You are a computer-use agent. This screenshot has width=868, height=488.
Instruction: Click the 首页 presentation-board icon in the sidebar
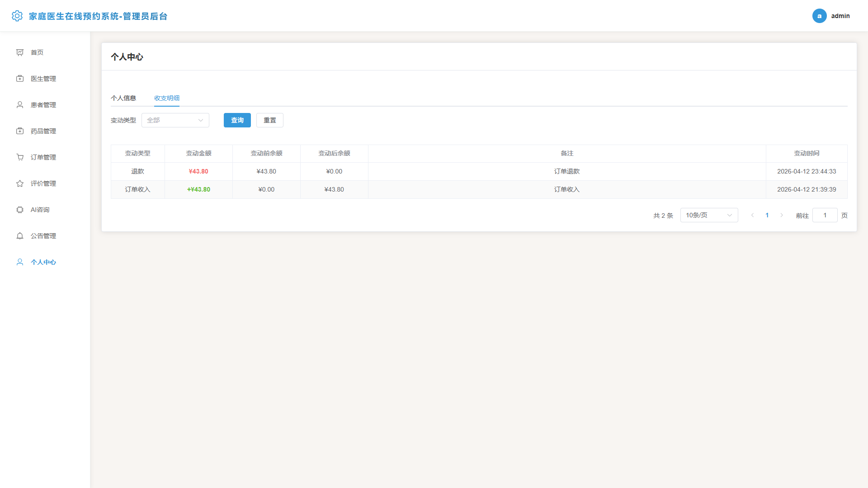point(20,52)
